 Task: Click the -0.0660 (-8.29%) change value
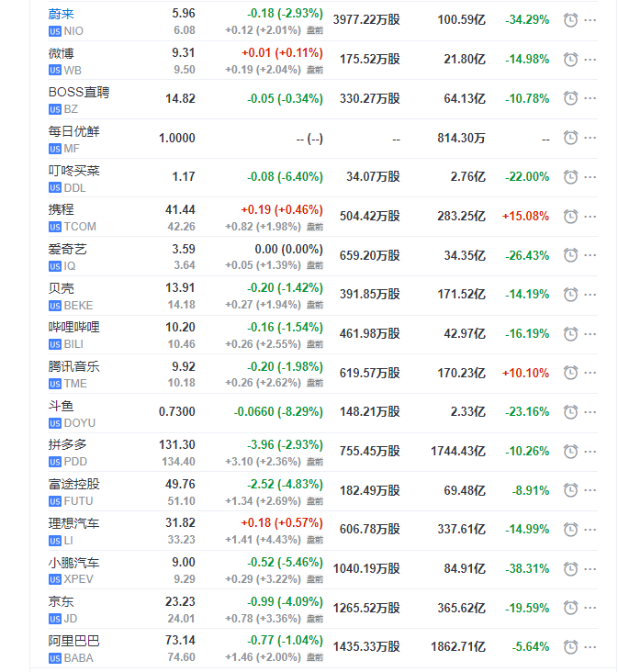[x=278, y=412]
